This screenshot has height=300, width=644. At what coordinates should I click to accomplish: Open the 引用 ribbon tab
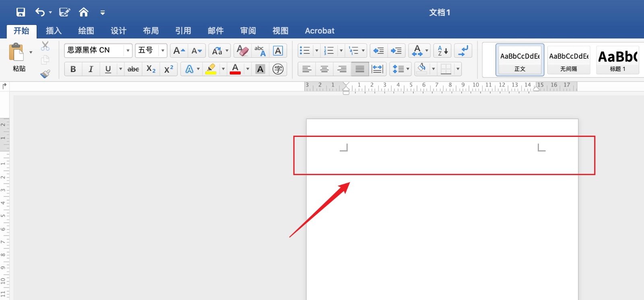183,31
